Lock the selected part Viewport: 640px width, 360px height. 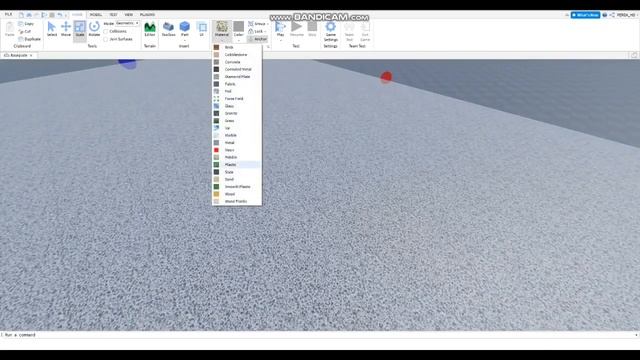(x=256, y=31)
